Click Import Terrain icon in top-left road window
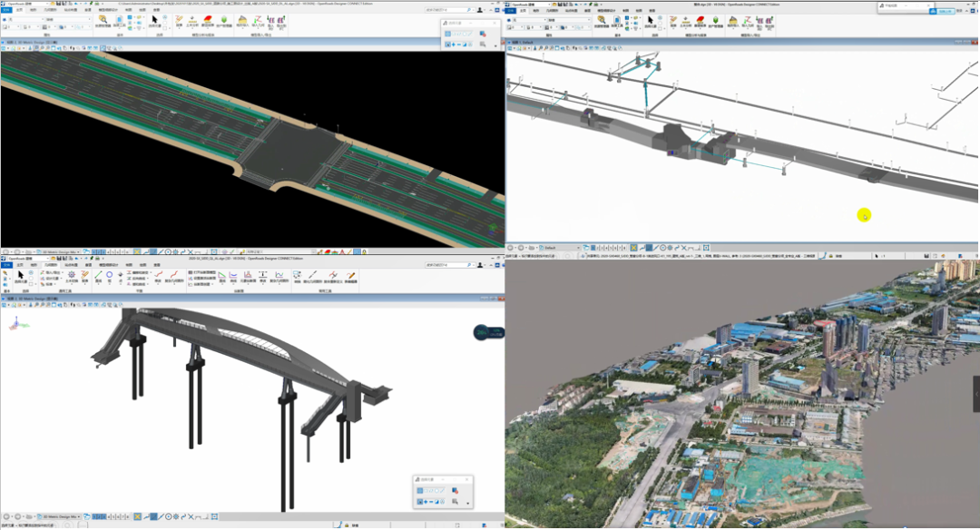This screenshot has height=530, width=980. click(242, 19)
